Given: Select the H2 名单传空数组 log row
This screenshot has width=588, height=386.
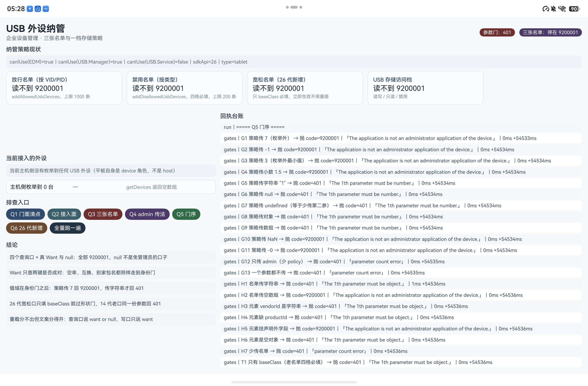Looking at the screenshot, I should 401,295.
